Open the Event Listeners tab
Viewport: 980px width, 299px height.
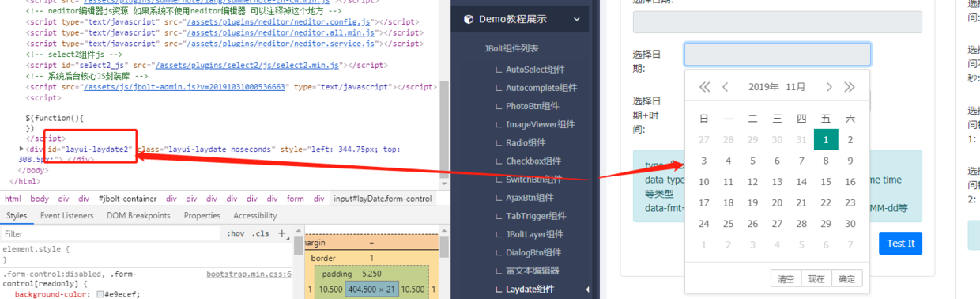[x=66, y=215]
